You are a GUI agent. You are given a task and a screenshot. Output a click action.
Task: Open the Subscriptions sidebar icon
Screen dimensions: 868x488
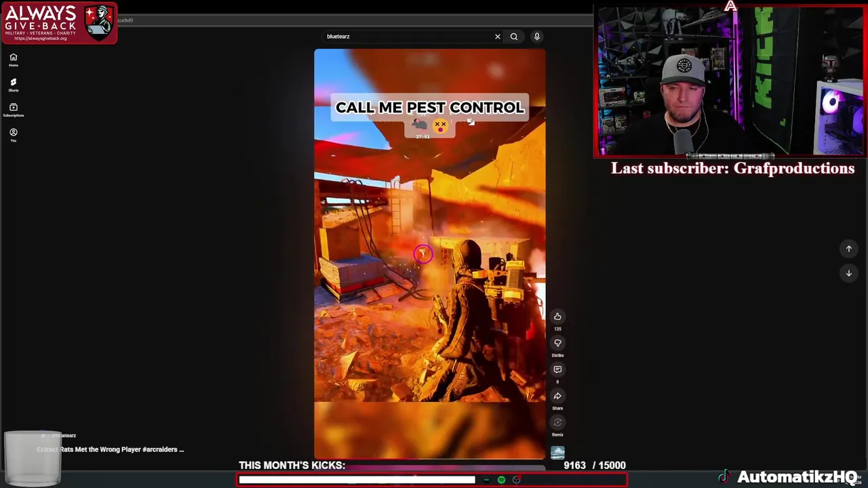13,110
